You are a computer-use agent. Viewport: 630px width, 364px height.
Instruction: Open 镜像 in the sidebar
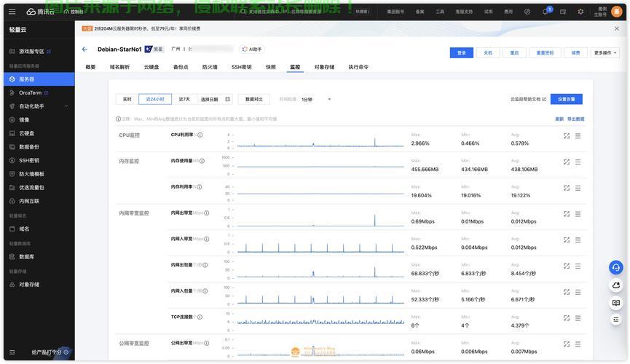(39, 119)
